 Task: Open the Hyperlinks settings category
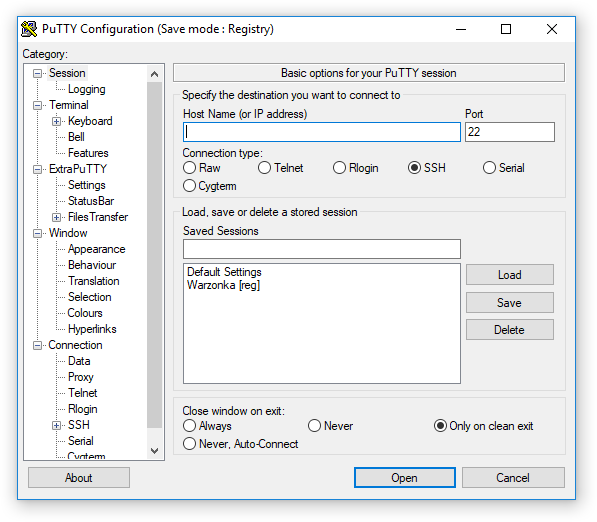92,329
